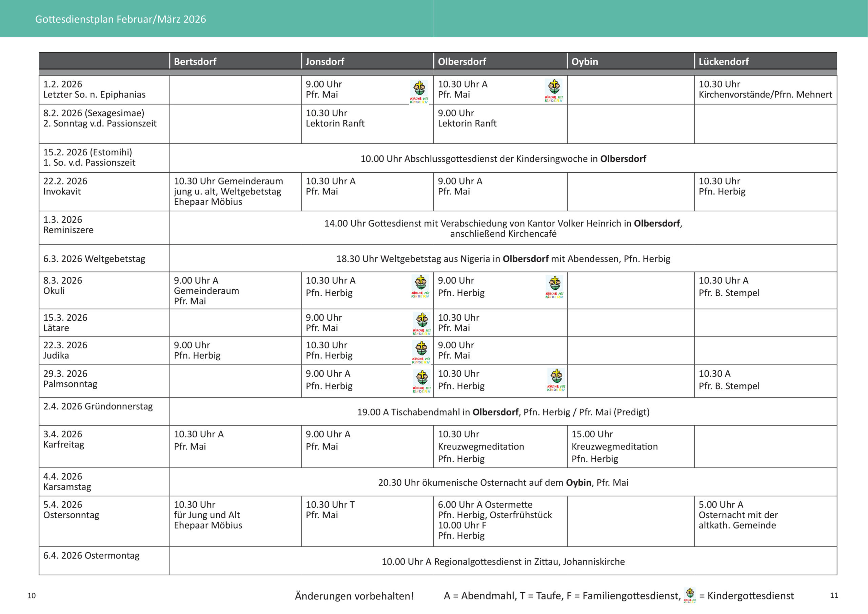Click page number 11 in footer

coord(834,595)
